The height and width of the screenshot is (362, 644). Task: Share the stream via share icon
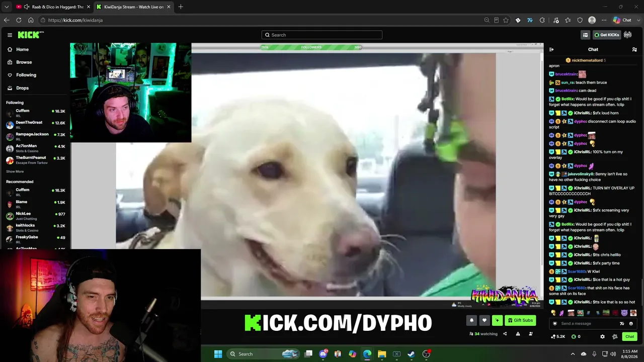[x=505, y=334]
